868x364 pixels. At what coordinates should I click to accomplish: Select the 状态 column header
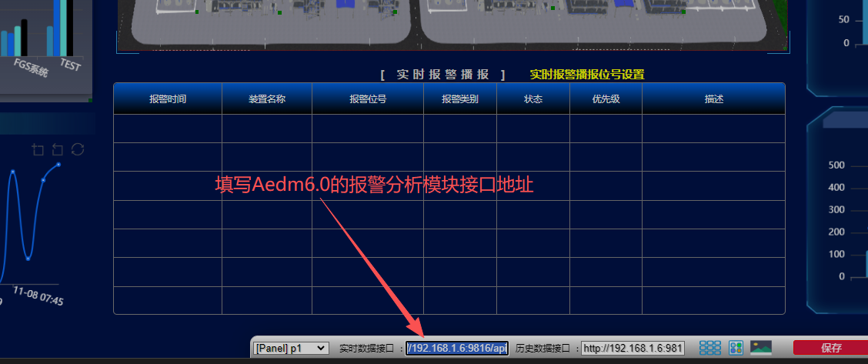click(533, 99)
